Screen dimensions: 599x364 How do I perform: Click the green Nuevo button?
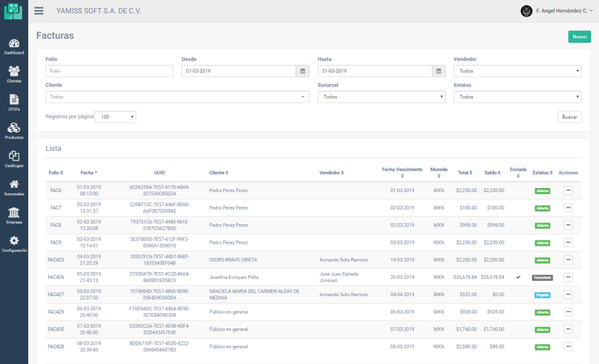pyautogui.click(x=579, y=37)
